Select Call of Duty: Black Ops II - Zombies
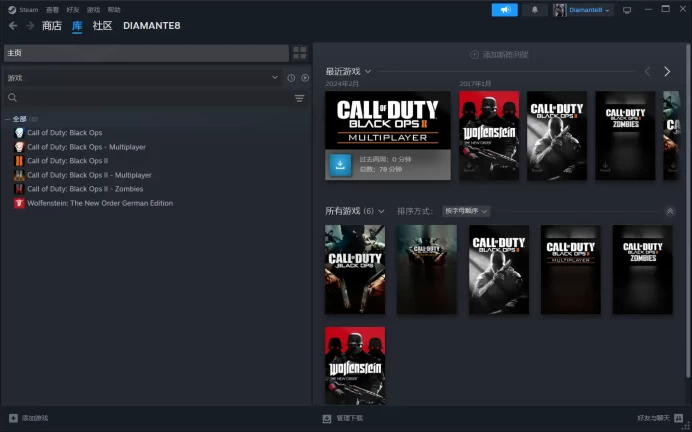The image size is (692, 432). click(85, 189)
